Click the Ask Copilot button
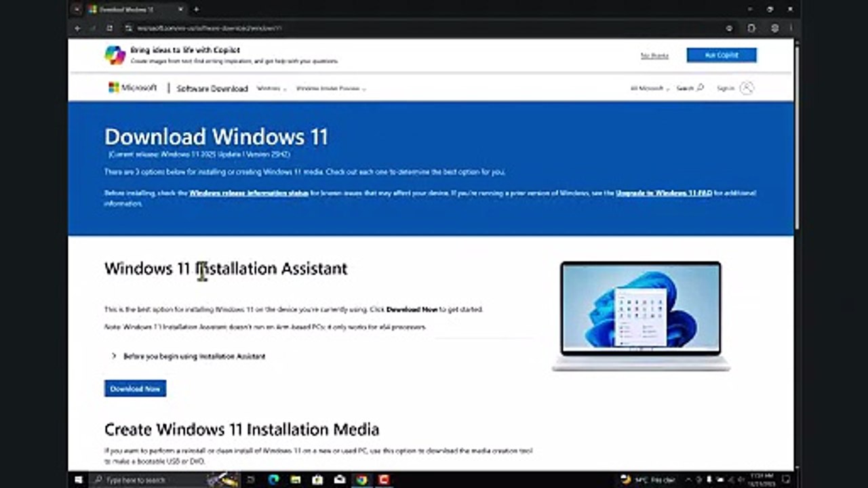The image size is (868, 488). pyautogui.click(x=722, y=55)
